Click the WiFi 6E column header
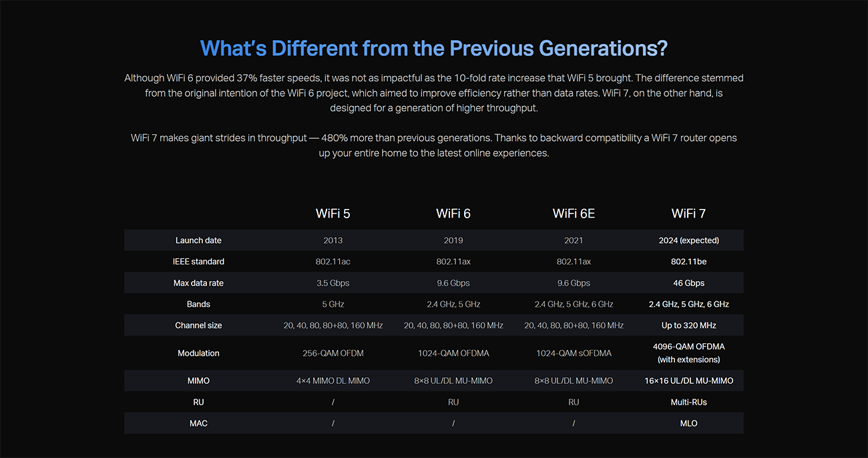This screenshot has width=868, height=458. tap(574, 214)
